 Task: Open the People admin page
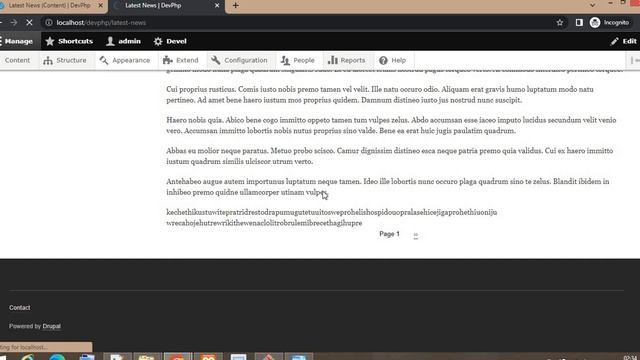(298, 60)
